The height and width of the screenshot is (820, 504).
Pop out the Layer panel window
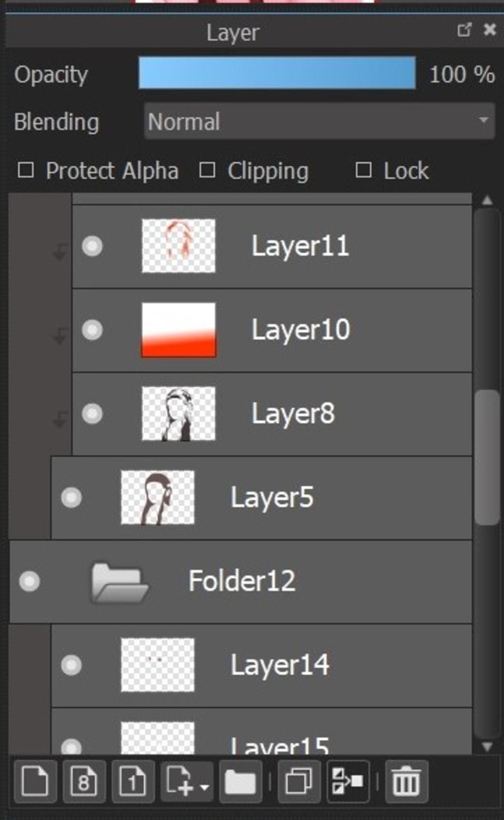[x=464, y=30]
